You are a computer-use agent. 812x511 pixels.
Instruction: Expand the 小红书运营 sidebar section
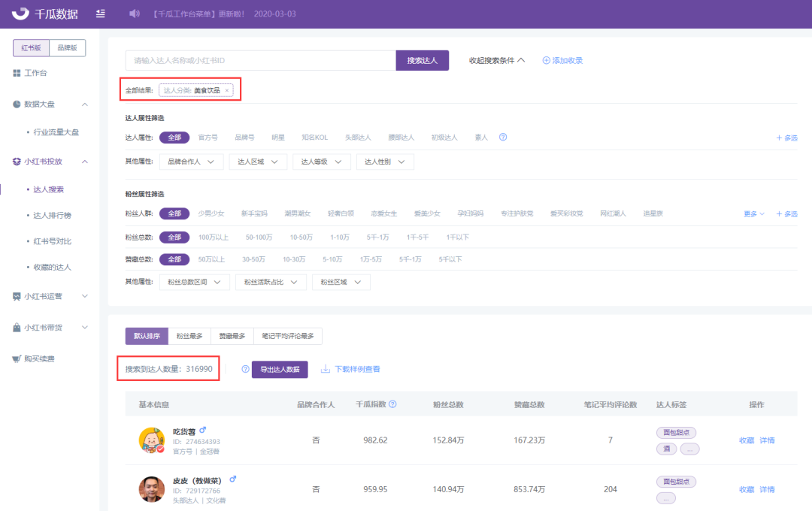85,297
